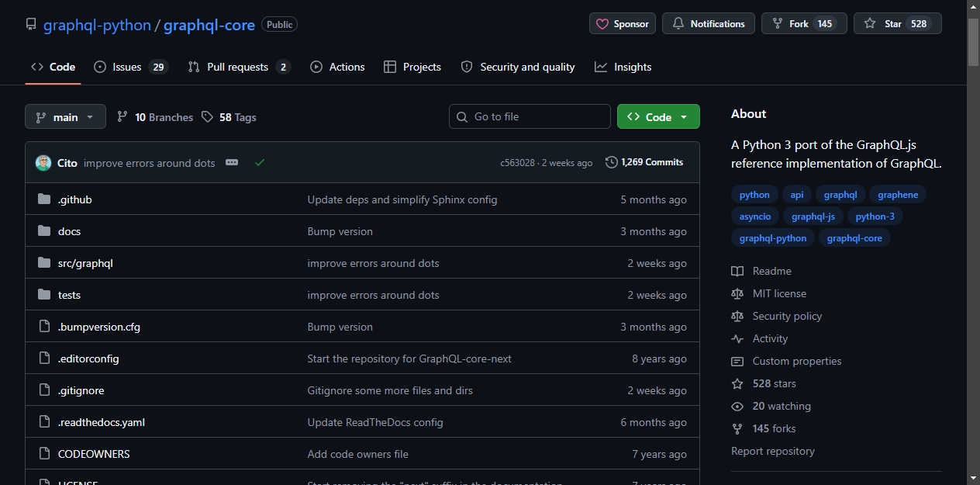The height and width of the screenshot is (485, 980).
Task: View the 10 Branches link
Action: tap(155, 117)
